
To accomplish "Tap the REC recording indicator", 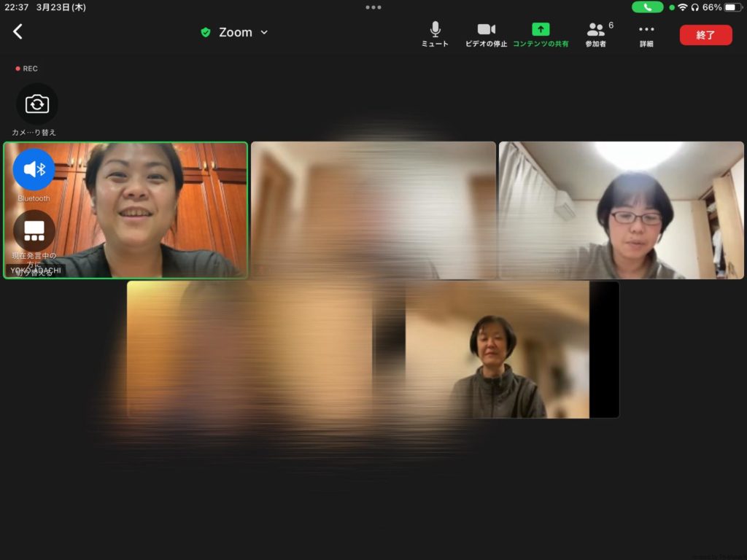I will (27, 69).
